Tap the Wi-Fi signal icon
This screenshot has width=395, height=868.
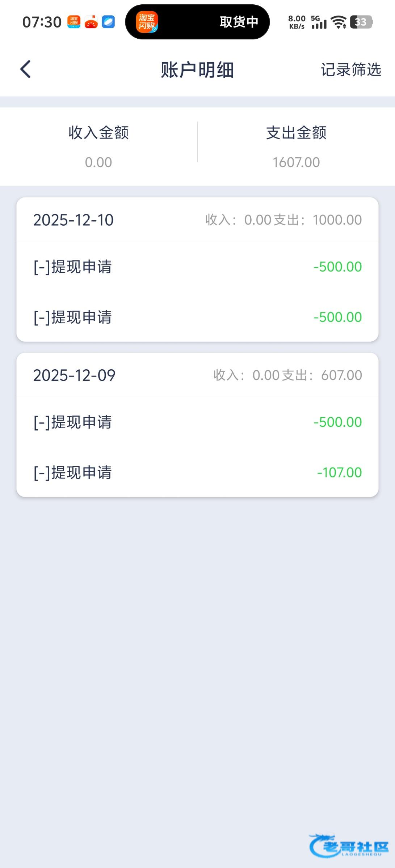[x=339, y=22]
